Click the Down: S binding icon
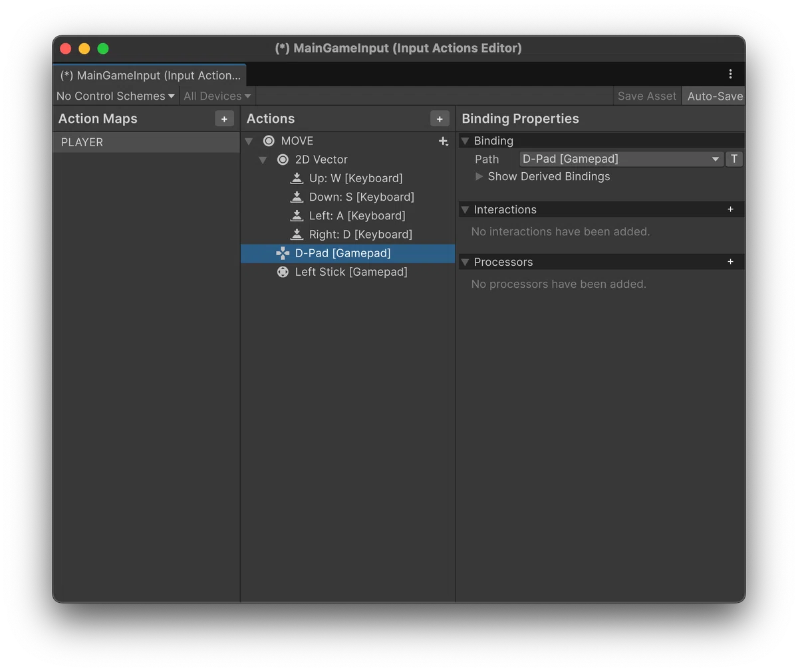798x672 pixels. pos(297,197)
